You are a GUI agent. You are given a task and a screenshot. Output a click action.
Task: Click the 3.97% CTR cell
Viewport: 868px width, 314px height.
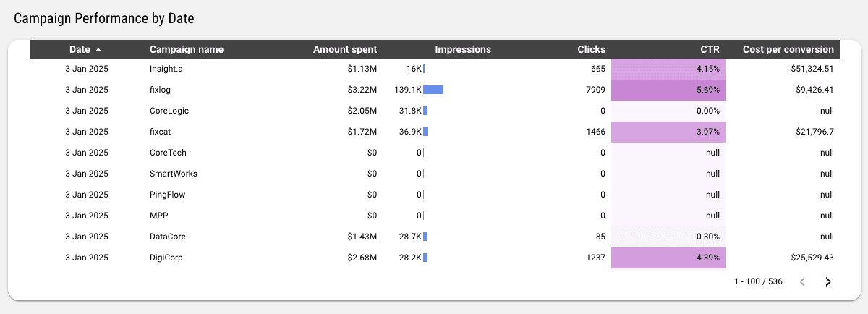coord(668,132)
